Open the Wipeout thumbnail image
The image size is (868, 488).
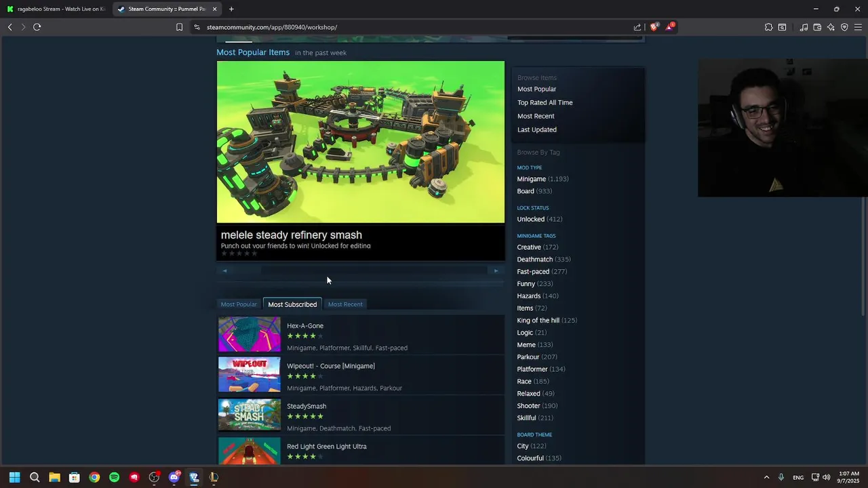[249, 374]
